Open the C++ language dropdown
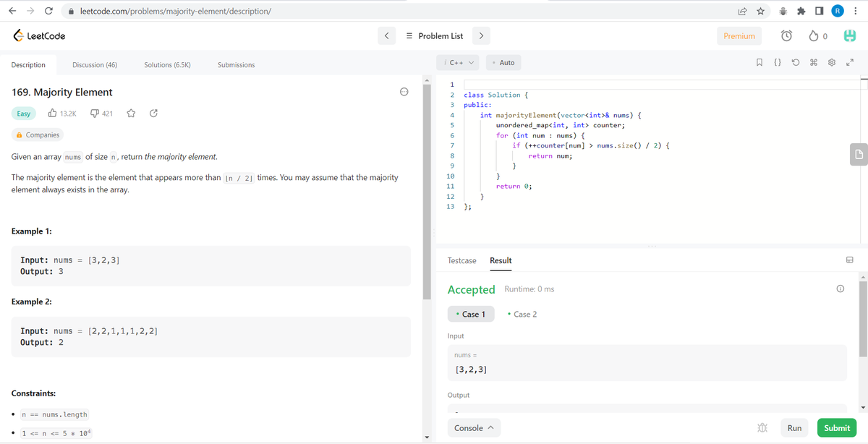 click(x=459, y=63)
